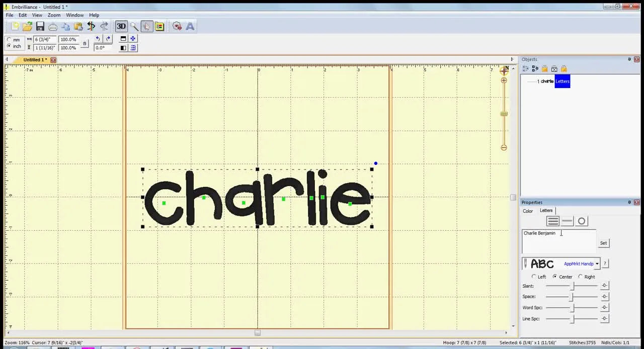644x349 pixels.
Task: Rotate the design counterclockwise with the blue arrow
Action: [98, 39]
